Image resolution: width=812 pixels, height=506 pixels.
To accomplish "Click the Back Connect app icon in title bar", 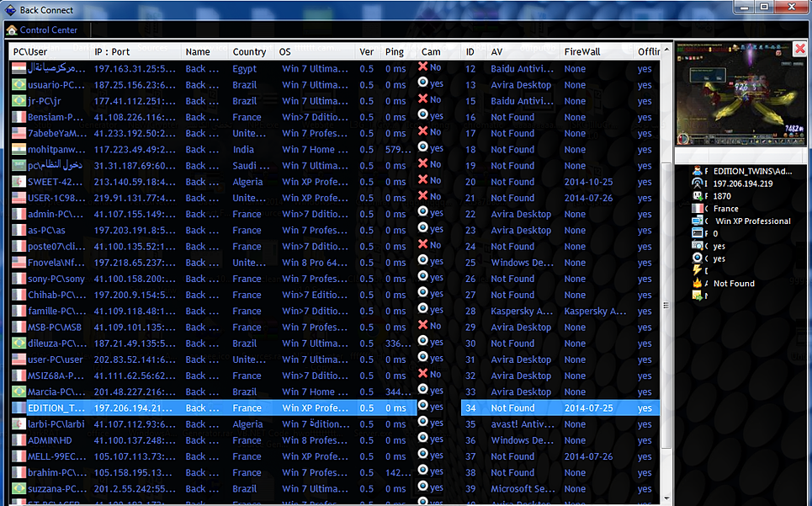I will point(10,10).
